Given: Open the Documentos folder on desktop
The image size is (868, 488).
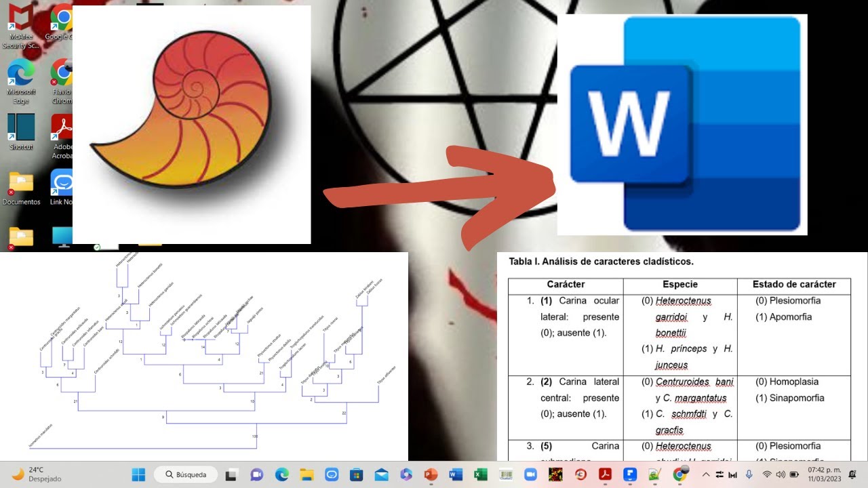Looking at the screenshot, I should (x=21, y=189).
